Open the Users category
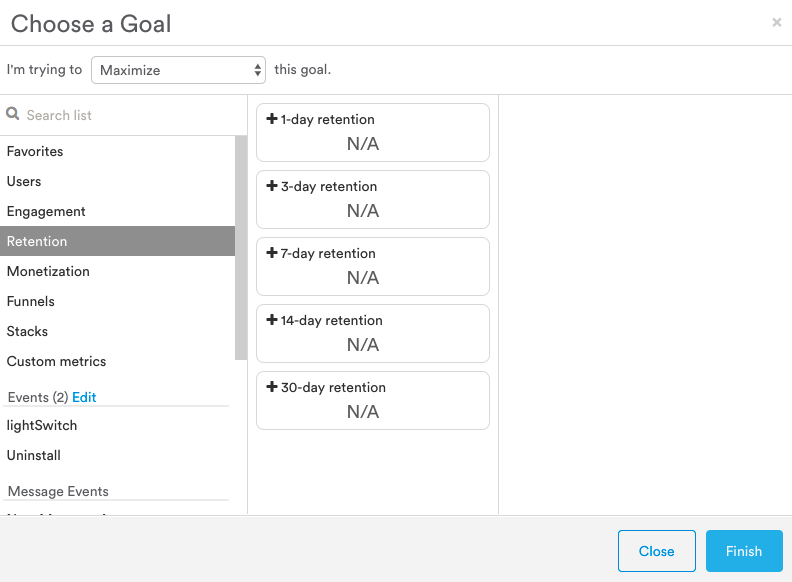This screenshot has height=582, width=792. [x=24, y=182]
